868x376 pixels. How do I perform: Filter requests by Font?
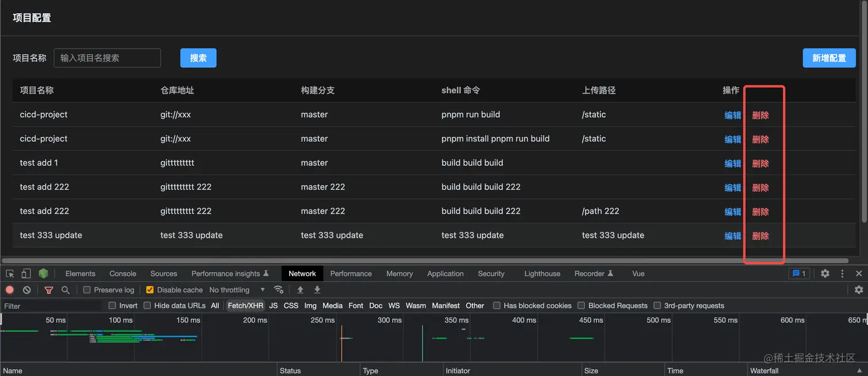(x=356, y=305)
